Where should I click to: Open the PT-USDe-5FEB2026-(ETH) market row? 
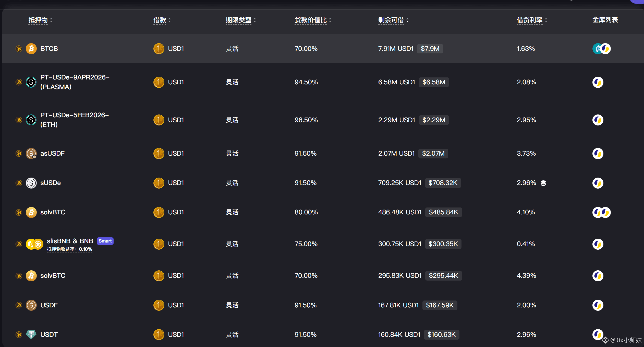tap(74, 120)
